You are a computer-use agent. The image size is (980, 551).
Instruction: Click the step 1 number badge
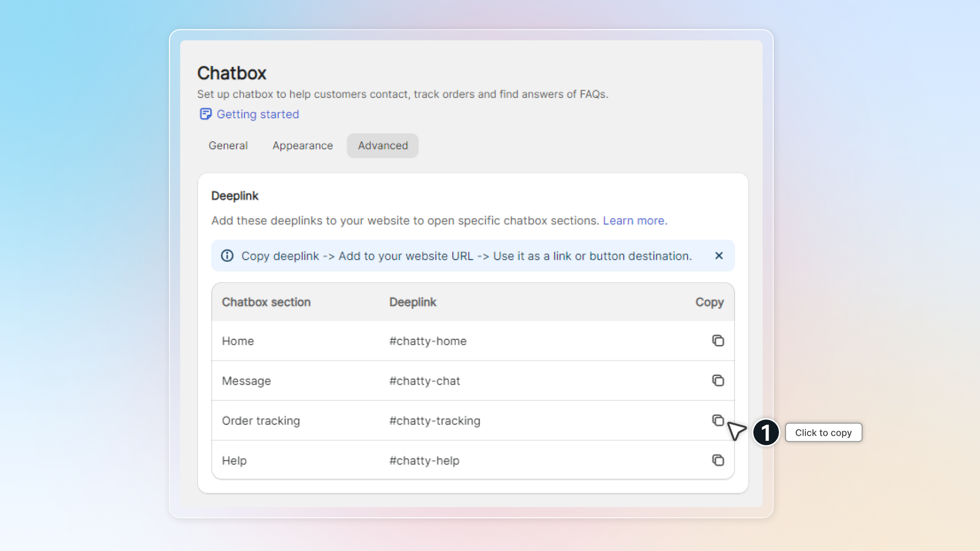tap(766, 433)
